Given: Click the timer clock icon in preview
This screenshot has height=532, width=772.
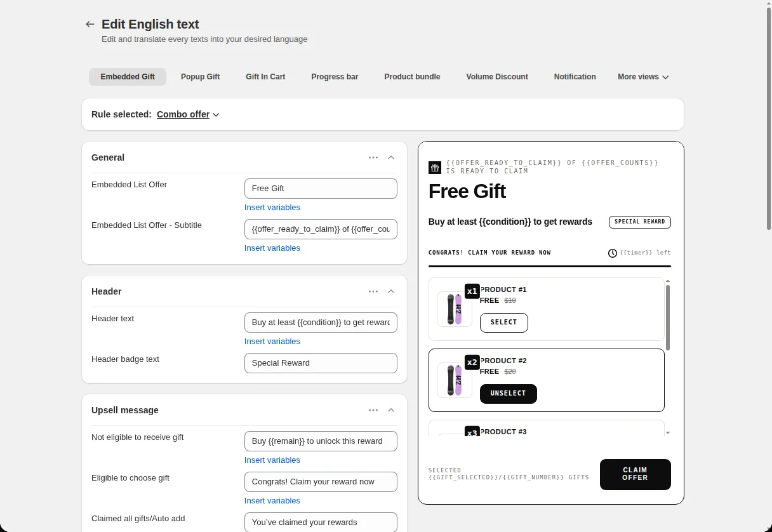Looking at the screenshot, I should tap(613, 253).
